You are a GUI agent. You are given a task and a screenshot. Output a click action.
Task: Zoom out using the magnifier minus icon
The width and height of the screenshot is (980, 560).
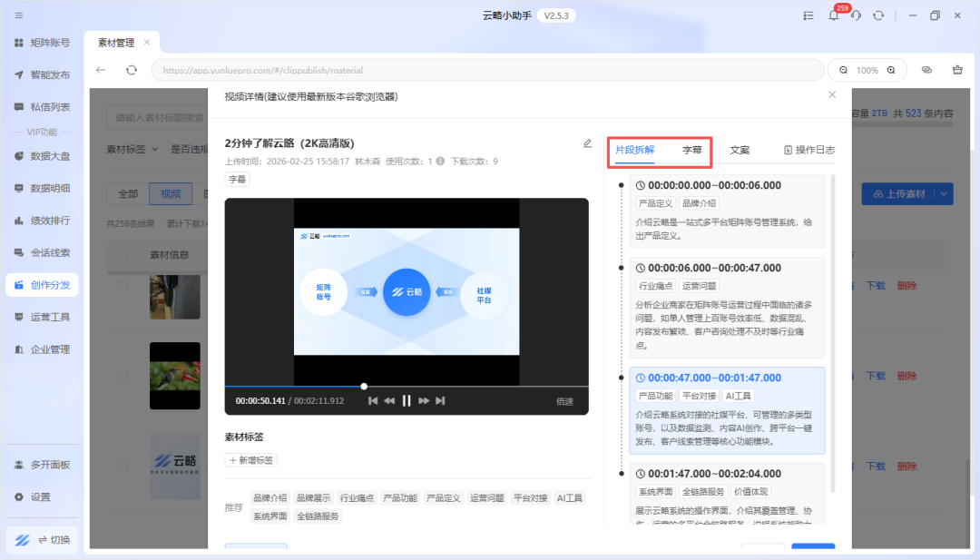(x=843, y=70)
